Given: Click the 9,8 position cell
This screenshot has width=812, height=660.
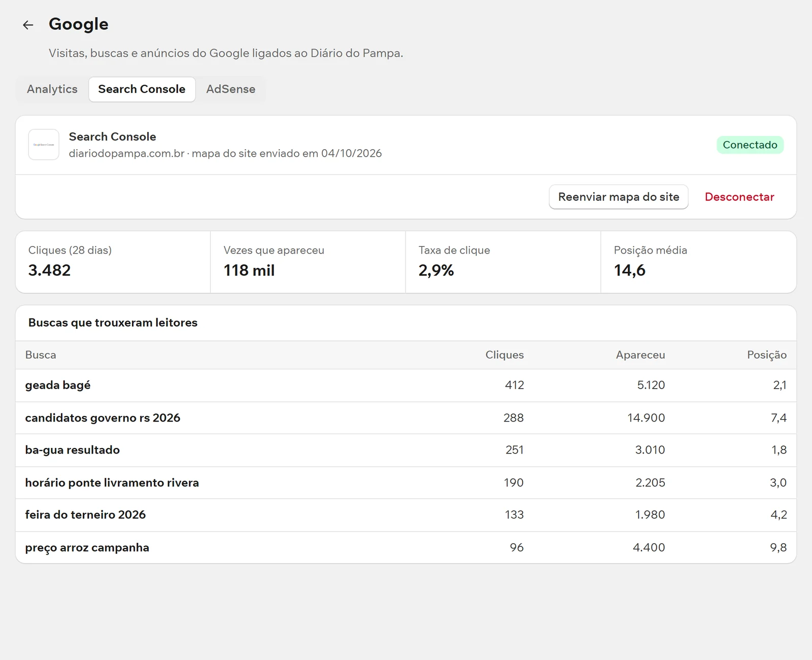Looking at the screenshot, I should point(779,548).
